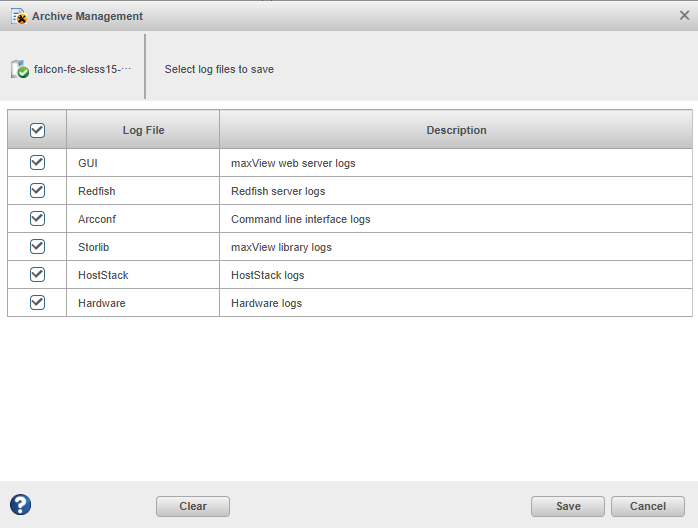The width and height of the screenshot is (698, 528).
Task: Deselect the Storlib log checkbox
Action: 37,246
